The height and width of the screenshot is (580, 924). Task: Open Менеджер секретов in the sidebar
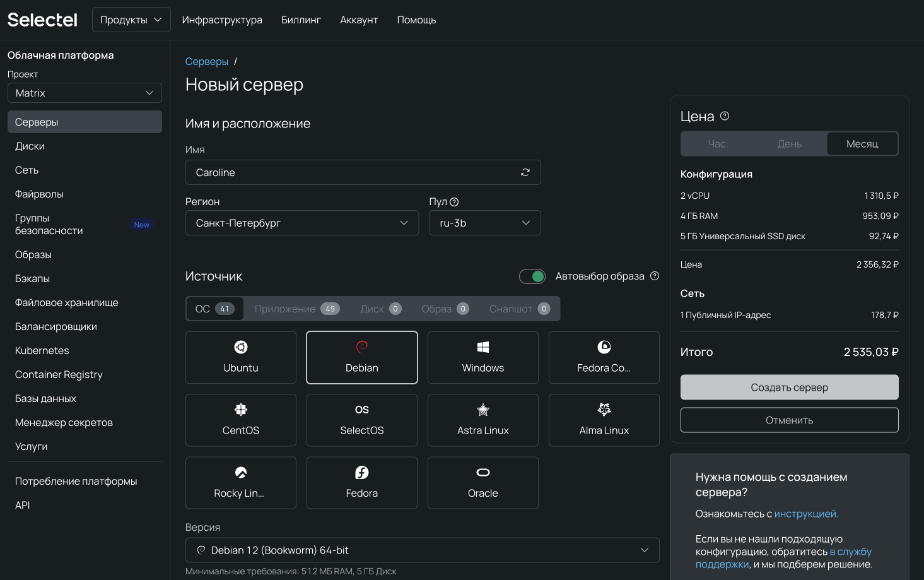(85, 422)
